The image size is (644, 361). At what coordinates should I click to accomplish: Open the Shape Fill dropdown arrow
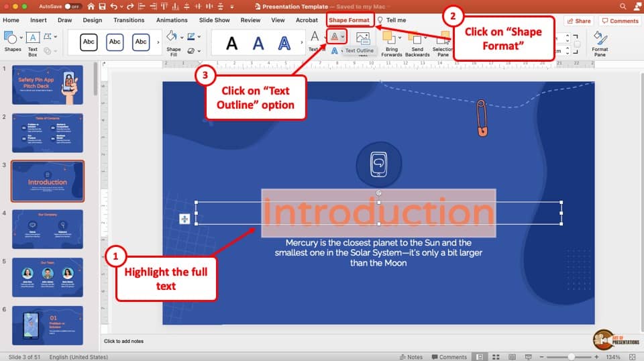[x=182, y=38]
